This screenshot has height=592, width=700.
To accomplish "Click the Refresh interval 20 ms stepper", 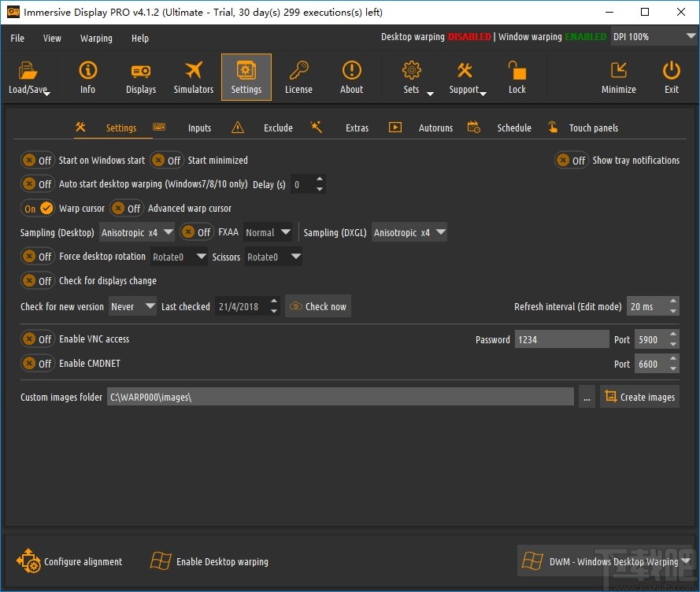I will pyautogui.click(x=653, y=306).
